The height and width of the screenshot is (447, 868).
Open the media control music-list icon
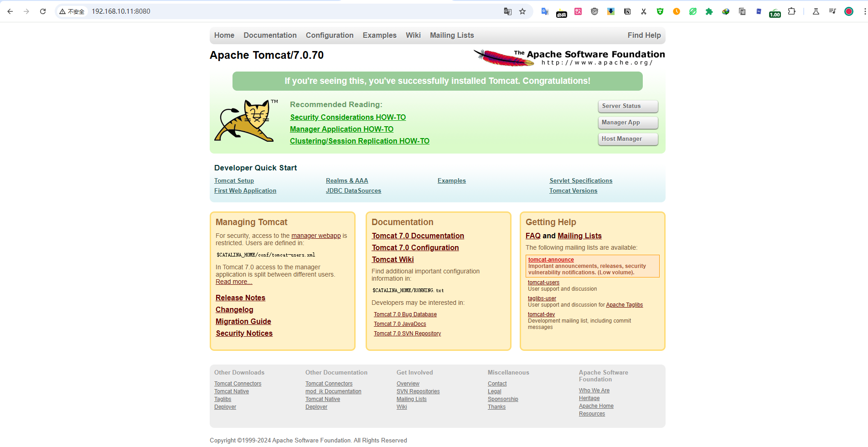tap(832, 11)
